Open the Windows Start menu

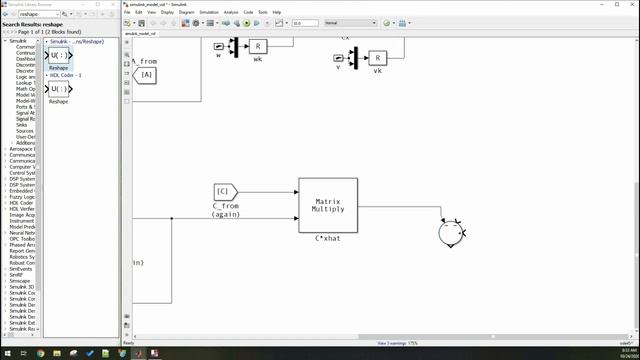(x=7, y=353)
